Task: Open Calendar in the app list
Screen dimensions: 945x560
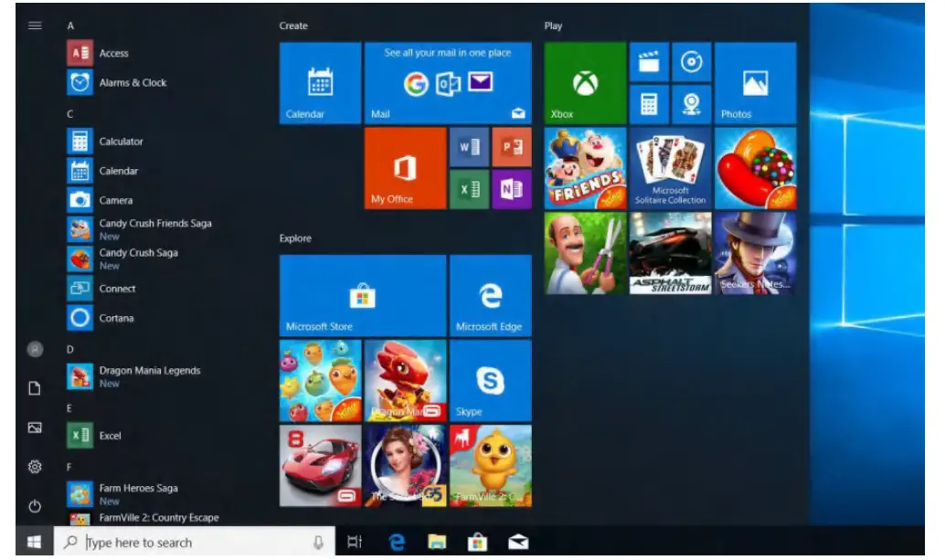Action: point(139,171)
